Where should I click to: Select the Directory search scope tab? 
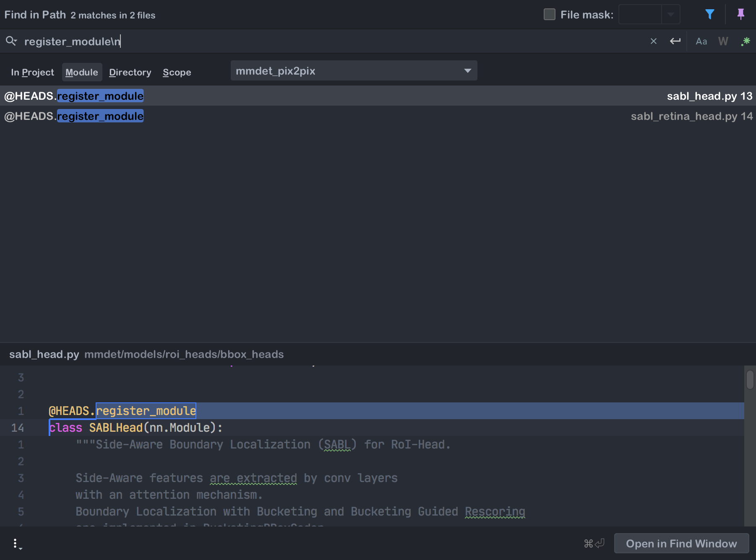pyautogui.click(x=130, y=72)
